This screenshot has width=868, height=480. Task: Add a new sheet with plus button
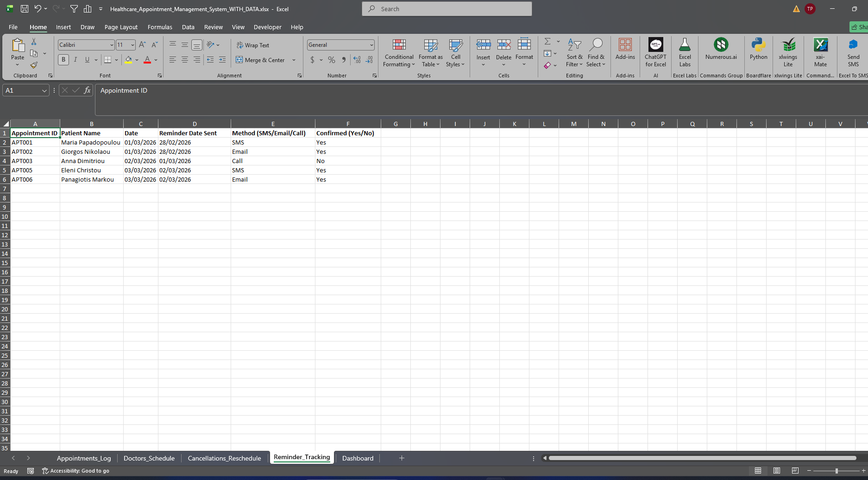402,458
